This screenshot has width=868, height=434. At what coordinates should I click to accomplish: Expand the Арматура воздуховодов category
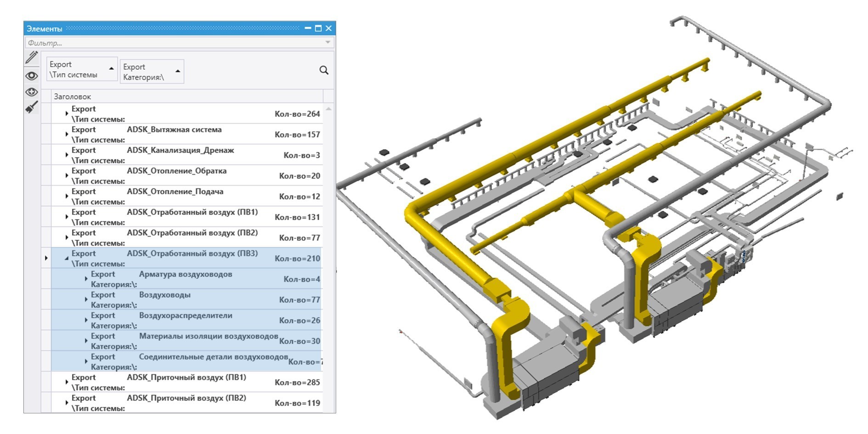[x=86, y=279]
